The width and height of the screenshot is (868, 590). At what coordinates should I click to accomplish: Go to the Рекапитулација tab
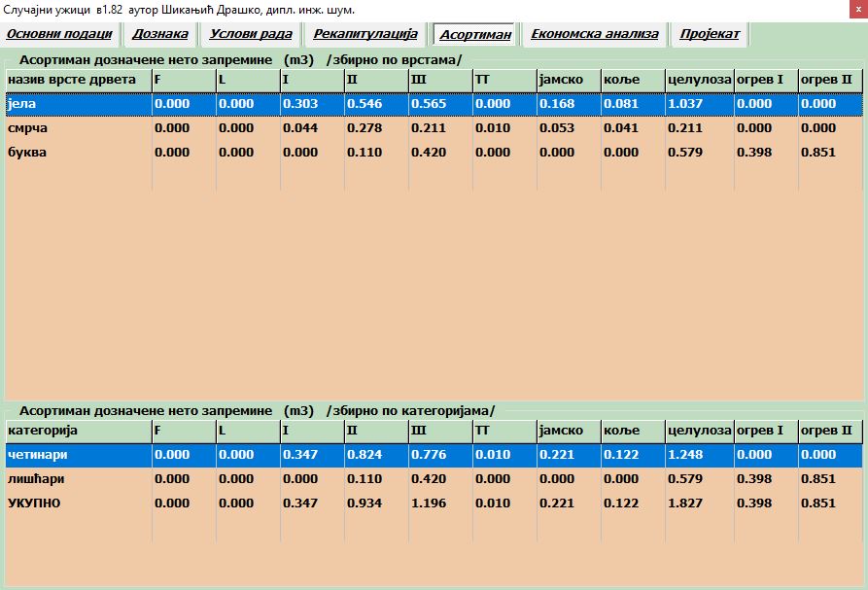(x=365, y=34)
